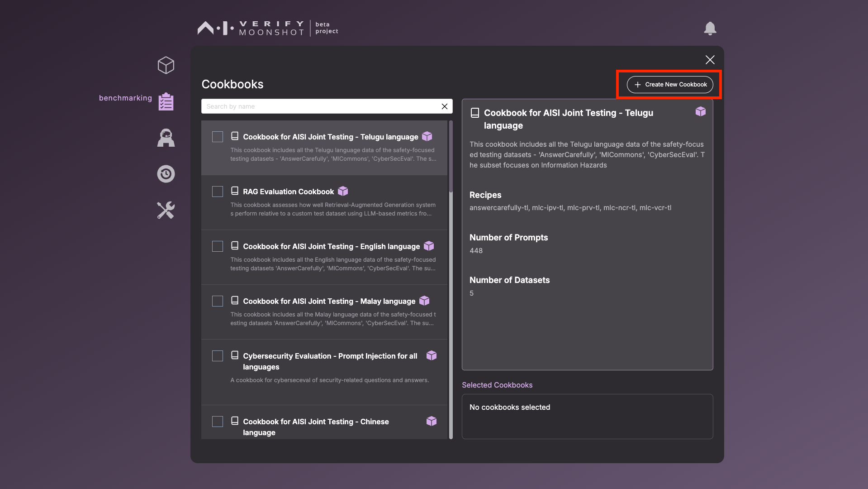Viewport: 868px width, 489px height.
Task: Click the 'No cookbooks selected' text
Action: pyautogui.click(x=510, y=407)
